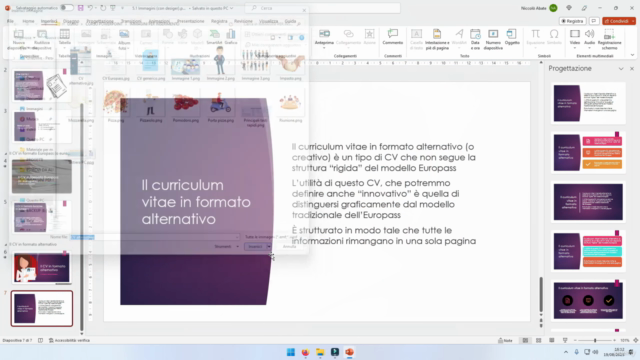Toggle the Note pane in status bar
This screenshot has height=360, width=640.
(x=505, y=340)
